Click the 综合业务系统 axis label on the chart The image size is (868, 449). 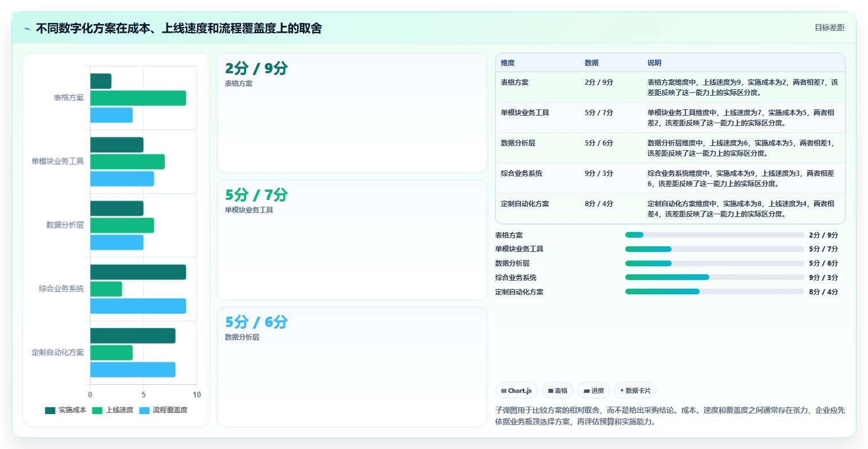[61, 289]
